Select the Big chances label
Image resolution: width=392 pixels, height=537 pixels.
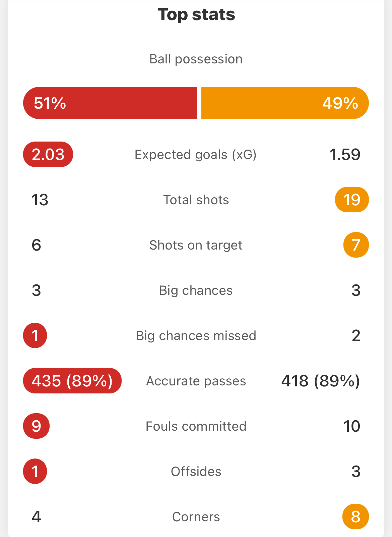point(196,290)
